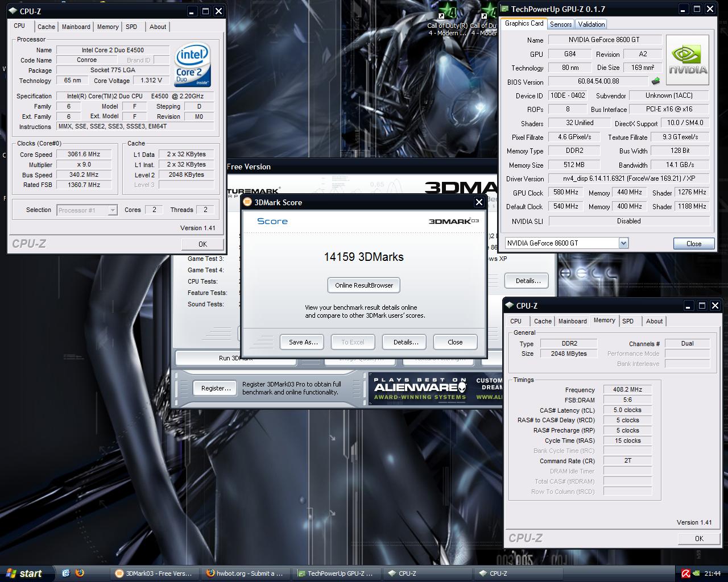Image resolution: width=728 pixels, height=582 pixels.
Task: Click NVIDIA SLI status field Disabled
Action: 629,221
